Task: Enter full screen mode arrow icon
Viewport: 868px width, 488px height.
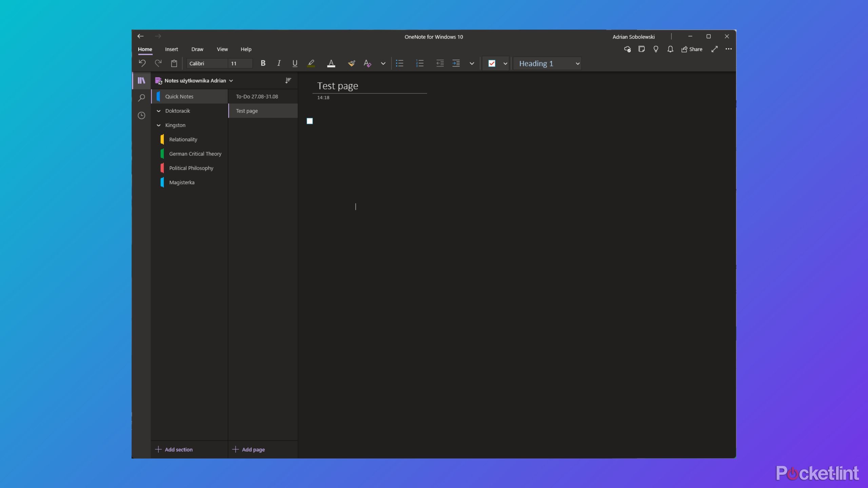Action: coord(714,49)
